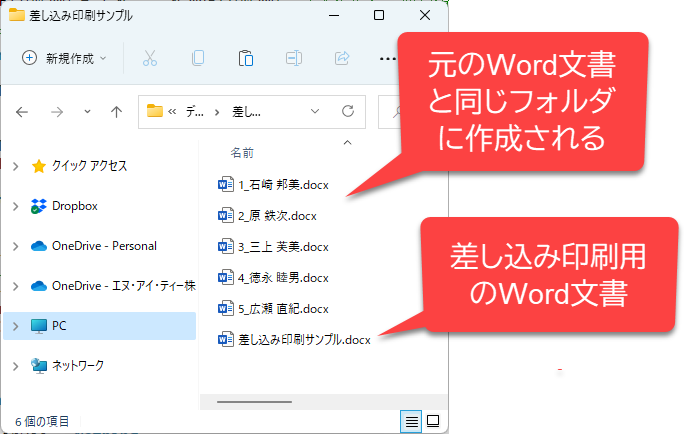
Task: Expand the クイック アクセス tree node
Action: 15,166
